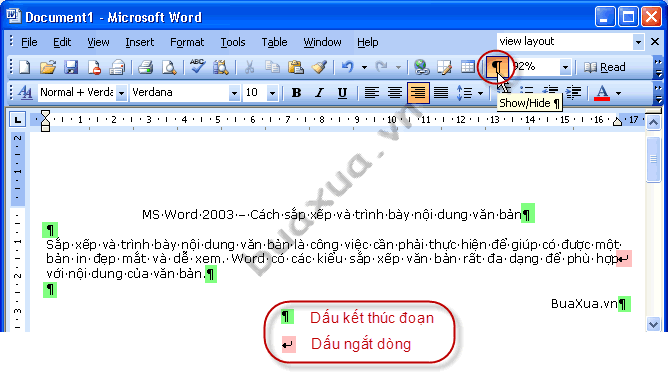Expand the 'view layout' help box dropdown
This screenshot has width=668, height=372.
point(638,42)
